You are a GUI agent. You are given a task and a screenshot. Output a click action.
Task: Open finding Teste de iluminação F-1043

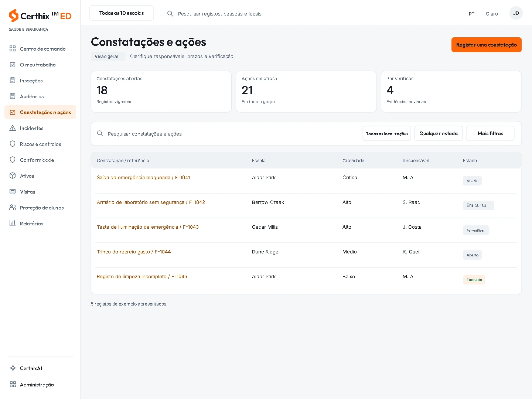pyautogui.click(x=148, y=227)
